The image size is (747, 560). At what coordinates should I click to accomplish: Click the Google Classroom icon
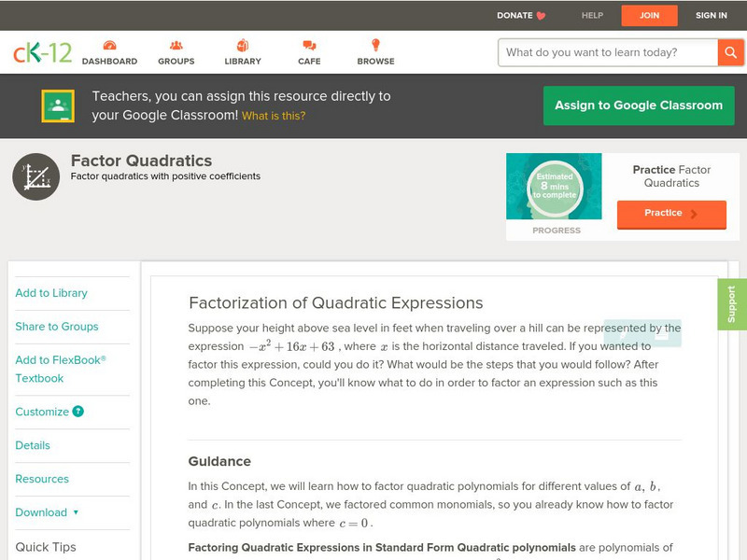[58, 105]
